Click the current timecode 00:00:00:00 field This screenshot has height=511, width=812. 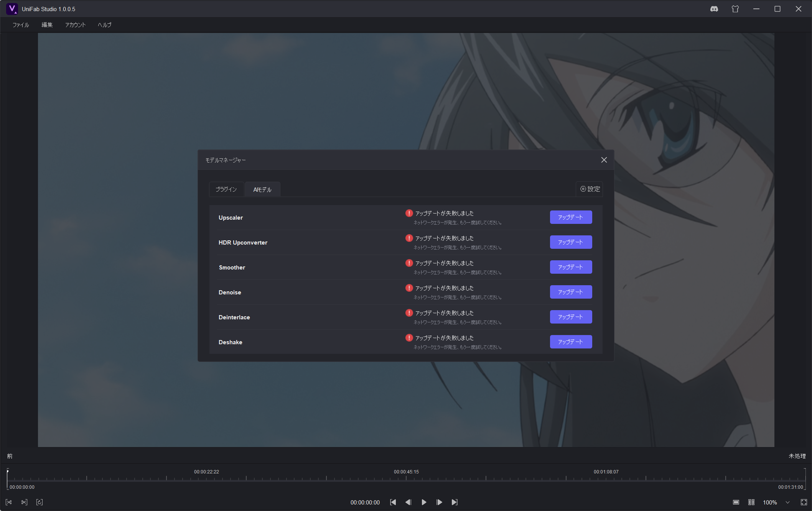pyautogui.click(x=365, y=502)
